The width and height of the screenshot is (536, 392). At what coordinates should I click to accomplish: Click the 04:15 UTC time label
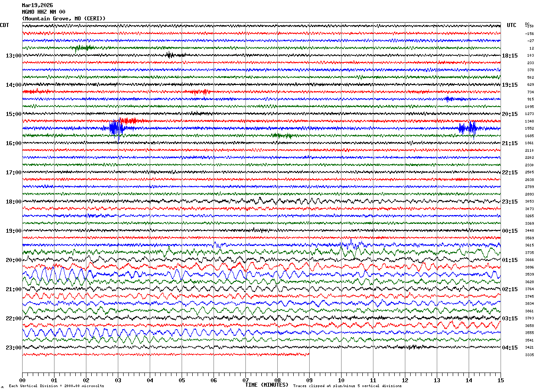point(509,348)
